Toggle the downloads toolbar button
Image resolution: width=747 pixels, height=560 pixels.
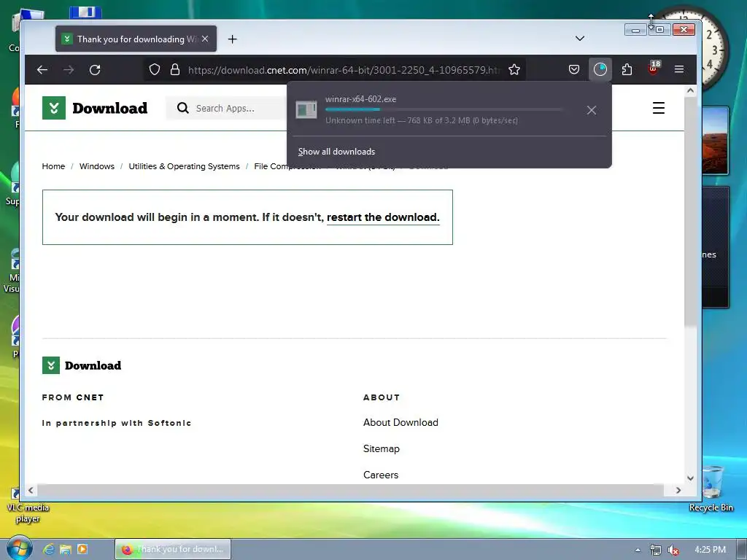(600, 69)
